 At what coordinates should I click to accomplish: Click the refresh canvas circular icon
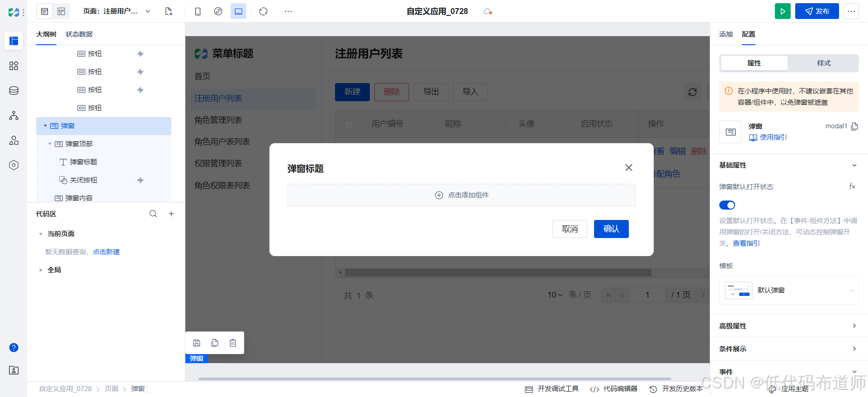tap(264, 11)
